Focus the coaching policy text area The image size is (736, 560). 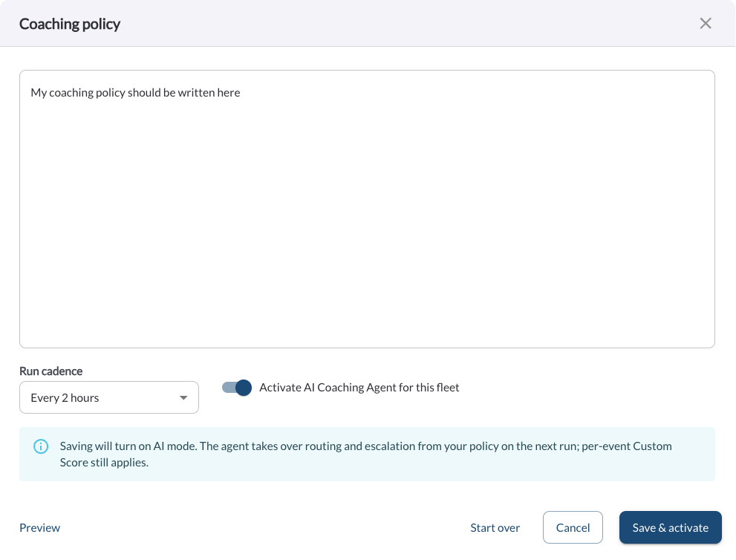pyautogui.click(x=367, y=209)
